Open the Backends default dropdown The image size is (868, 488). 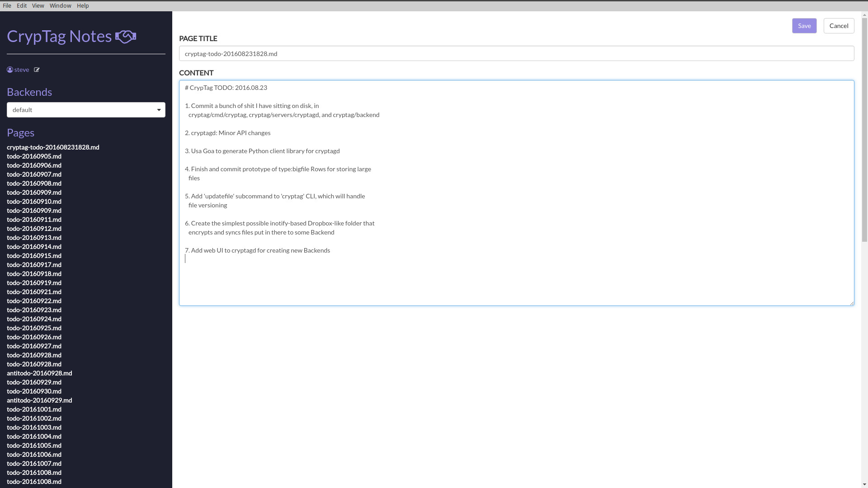tap(86, 110)
